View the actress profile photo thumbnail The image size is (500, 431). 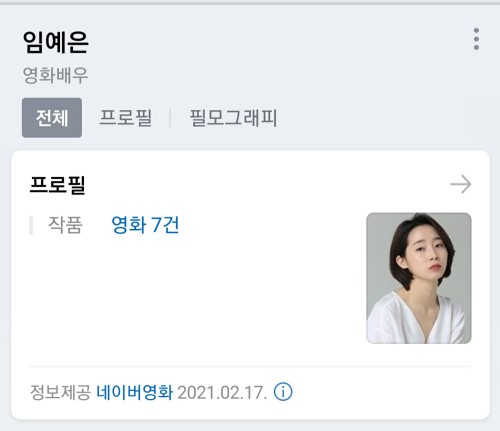pyautogui.click(x=419, y=278)
